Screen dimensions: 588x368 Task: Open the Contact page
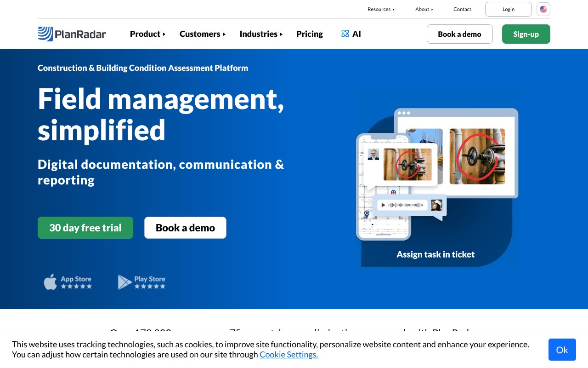pos(462,9)
